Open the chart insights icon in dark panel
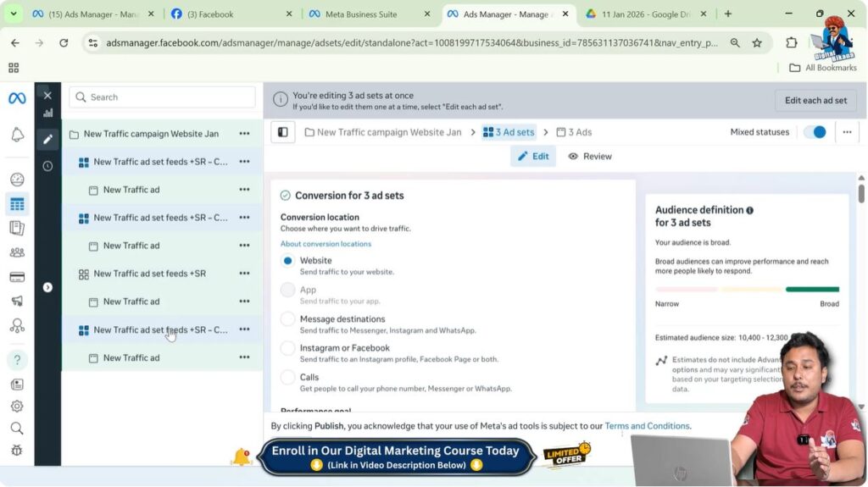The width and height of the screenshot is (868, 487). coord(48,113)
